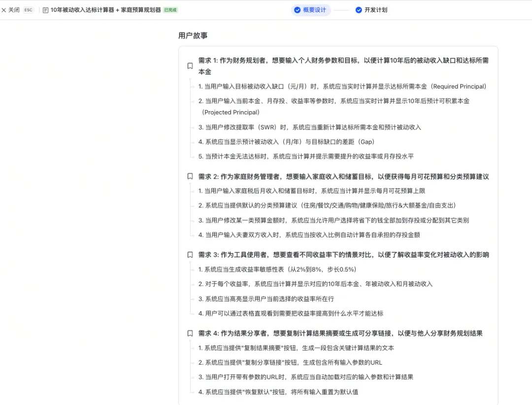This screenshot has width=532, height=405.
Task: Click the checkmark icon beside 开发计划
Action: click(359, 10)
